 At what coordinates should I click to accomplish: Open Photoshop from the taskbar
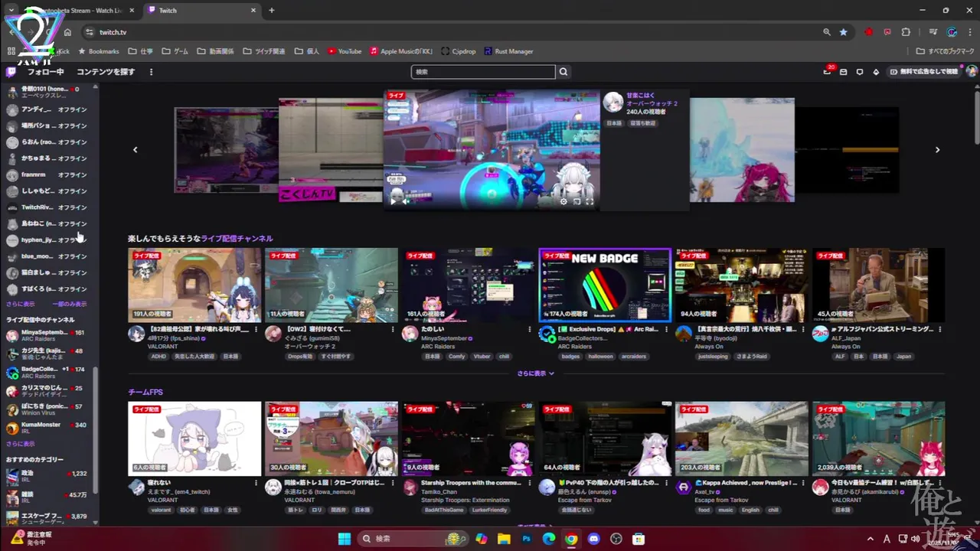coord(527,539)
